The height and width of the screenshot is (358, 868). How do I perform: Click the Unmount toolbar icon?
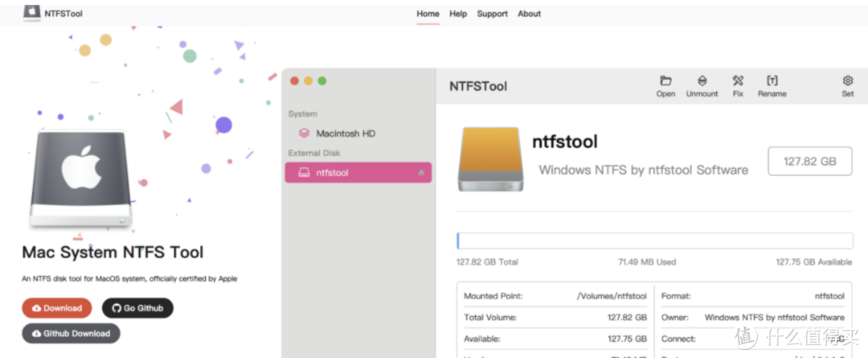click(x=702, y=81)
